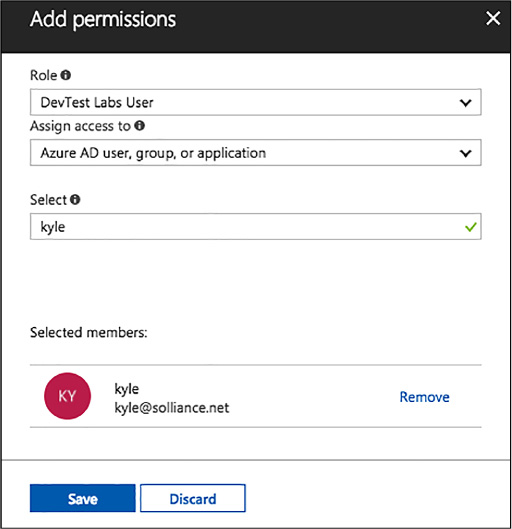Click the green checkmark in the search field
The image size is (512, 529).
pos(470,227)
